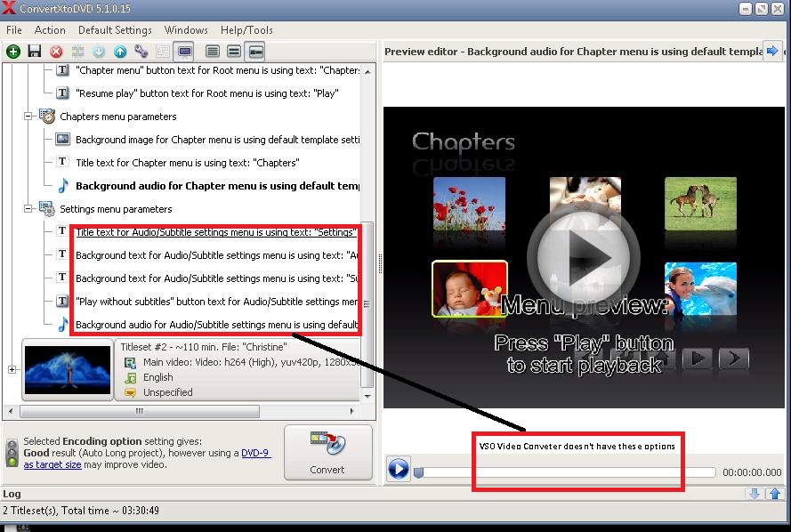Click the blue Play button under the preview
Image resolution: width=791 pixels, height=532 pixels.
(x=399, y=469)
